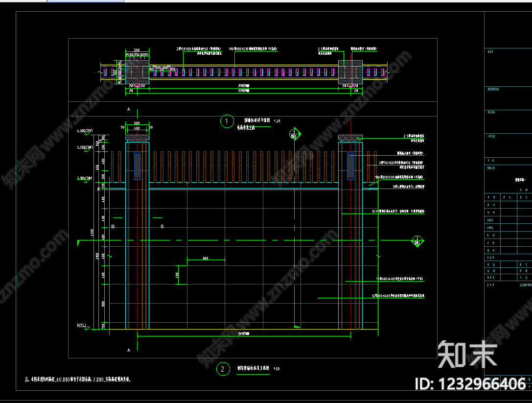Pick the 3.100(TW) elevation label
532x403 pixels.
coord(85,178)
